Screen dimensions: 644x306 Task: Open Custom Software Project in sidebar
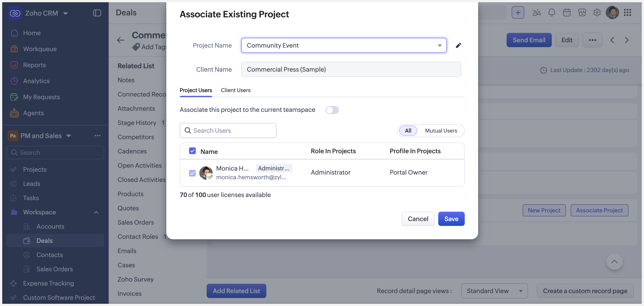click(59, 297)
